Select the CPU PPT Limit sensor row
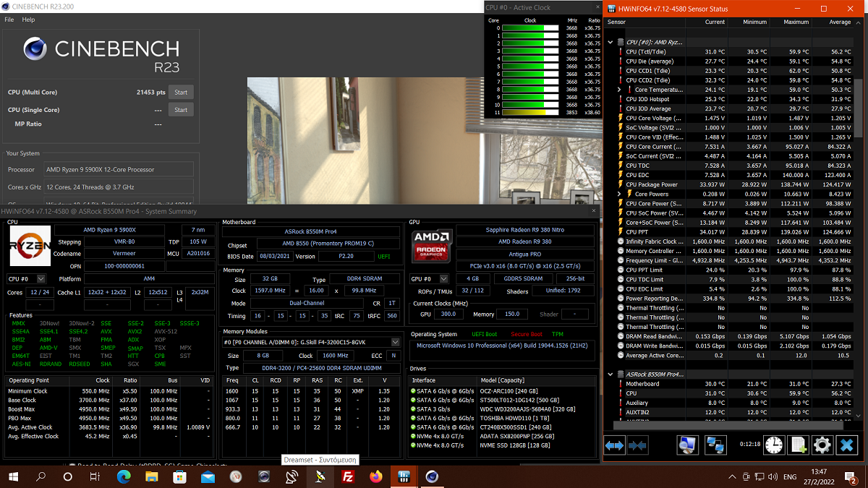 click(x=730, y=270)
